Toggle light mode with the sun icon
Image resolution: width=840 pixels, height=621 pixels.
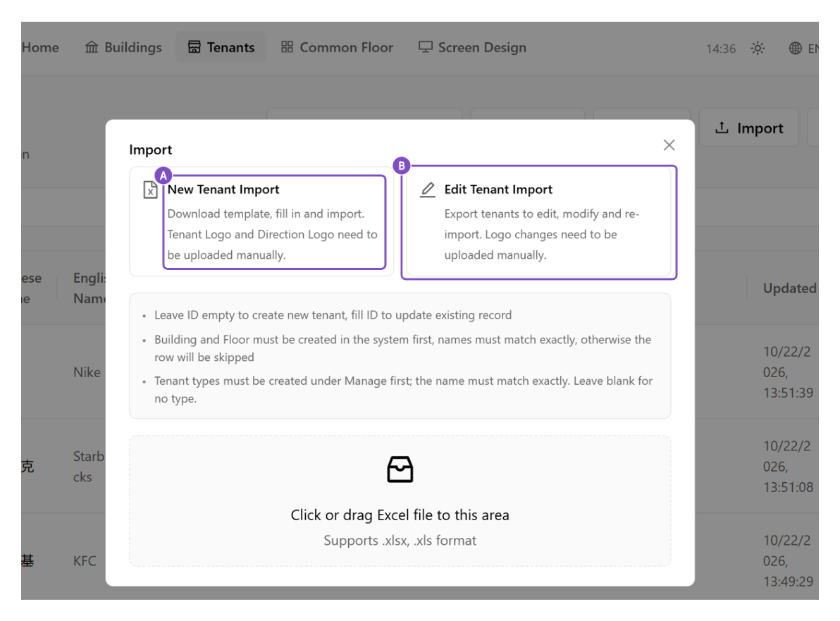tap(758, 48)
